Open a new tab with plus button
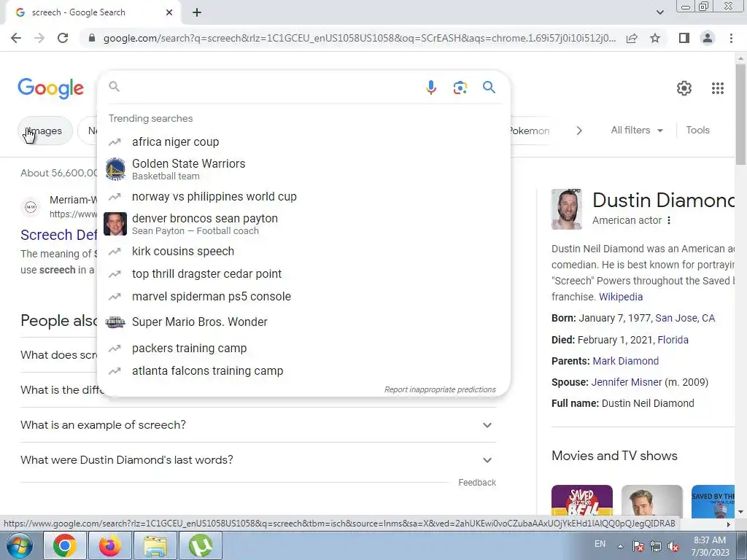747x560 pixels. (x=197, y=12)
